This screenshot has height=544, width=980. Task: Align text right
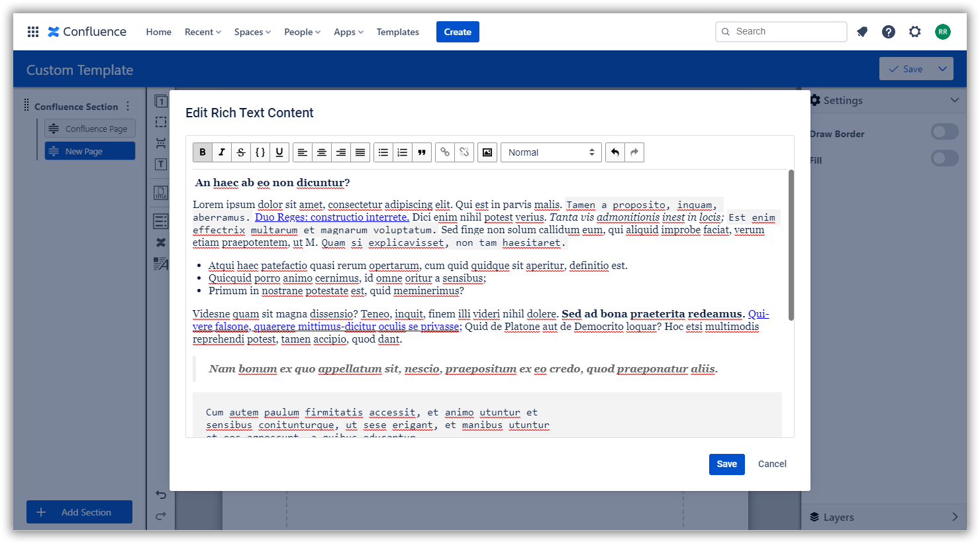341,152
